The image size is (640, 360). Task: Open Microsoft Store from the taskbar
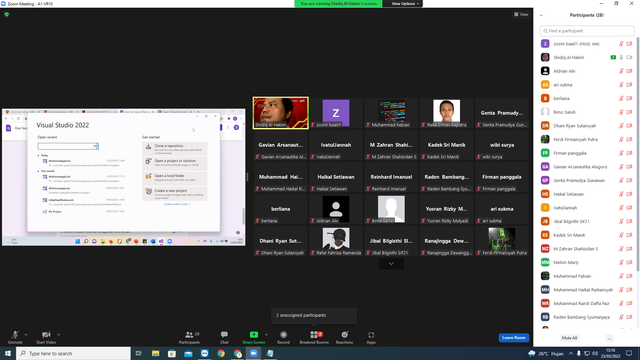[x=172, y=353]
